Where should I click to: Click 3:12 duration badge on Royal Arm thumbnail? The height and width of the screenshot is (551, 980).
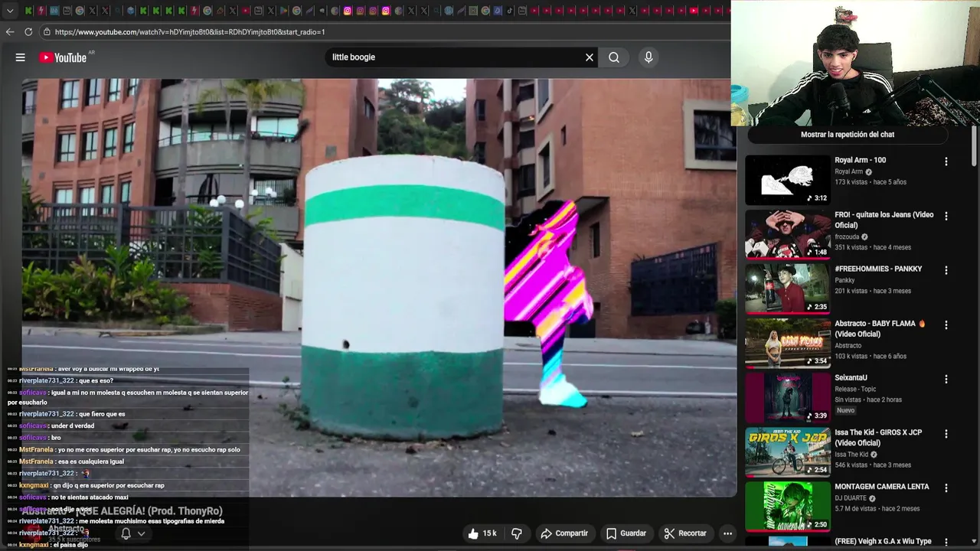817,198
